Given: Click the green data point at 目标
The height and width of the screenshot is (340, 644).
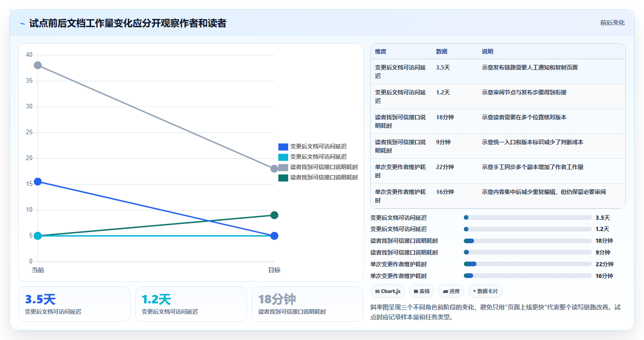Looking at the screenshot, I should [275, 215].
